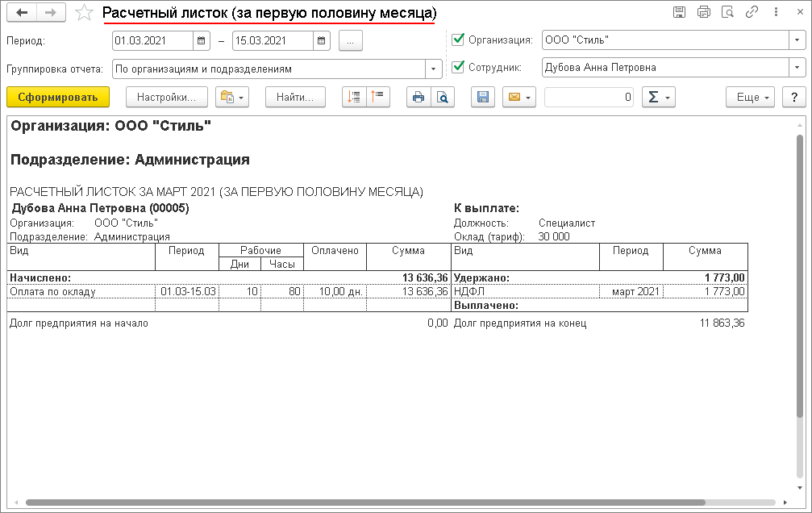Open the Группировка отчета dropdown list
812x513 pixels.
tap(434, 69)
